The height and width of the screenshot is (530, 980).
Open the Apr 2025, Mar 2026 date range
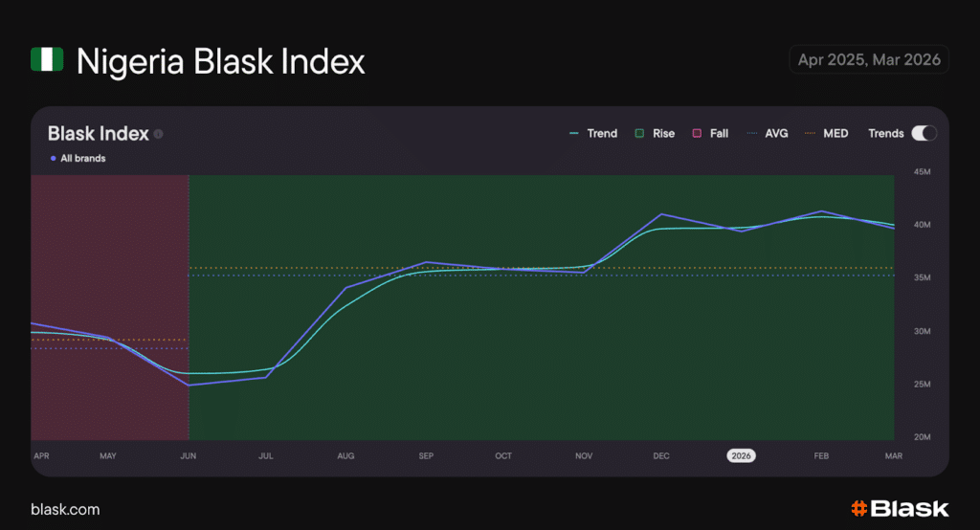869,59
